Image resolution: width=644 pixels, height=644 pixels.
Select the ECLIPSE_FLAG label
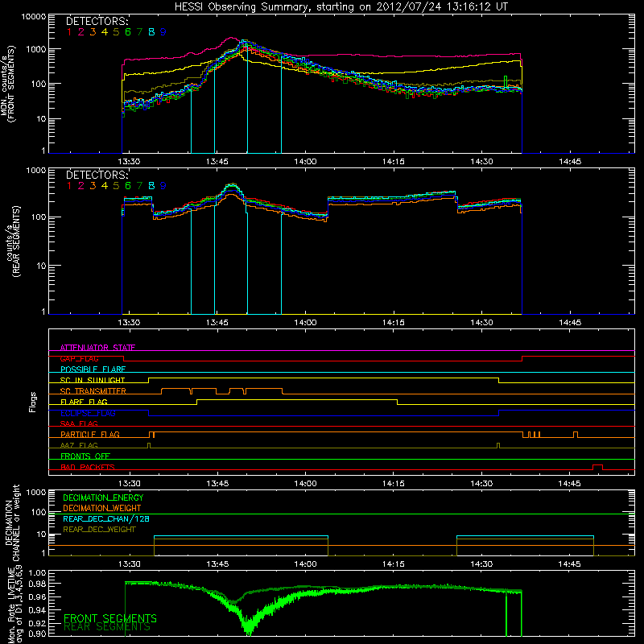tap(88, 413)
